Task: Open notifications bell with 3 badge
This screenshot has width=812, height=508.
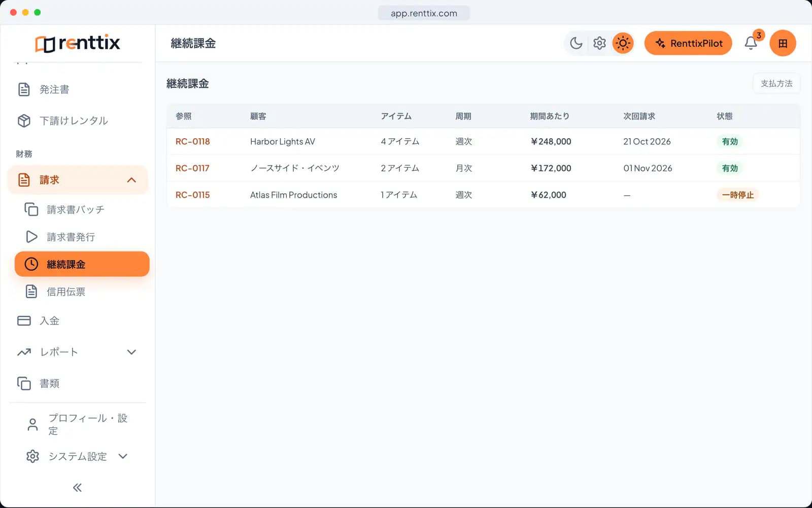Action: tap(751, 43)
